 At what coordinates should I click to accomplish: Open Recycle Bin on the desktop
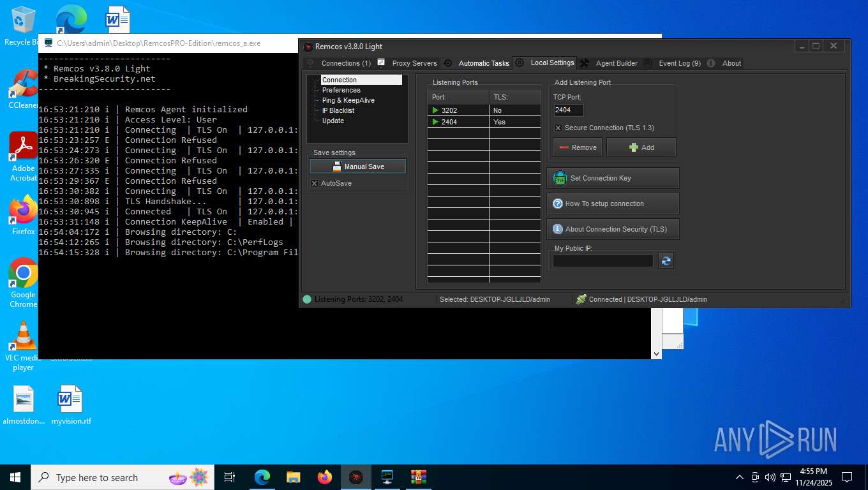(x=24, y=26)
